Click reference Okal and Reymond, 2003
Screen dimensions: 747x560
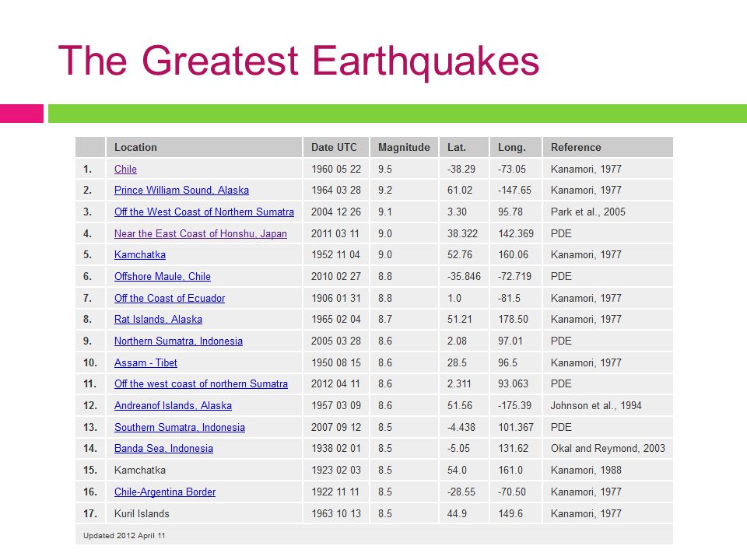tap(608, 449)
